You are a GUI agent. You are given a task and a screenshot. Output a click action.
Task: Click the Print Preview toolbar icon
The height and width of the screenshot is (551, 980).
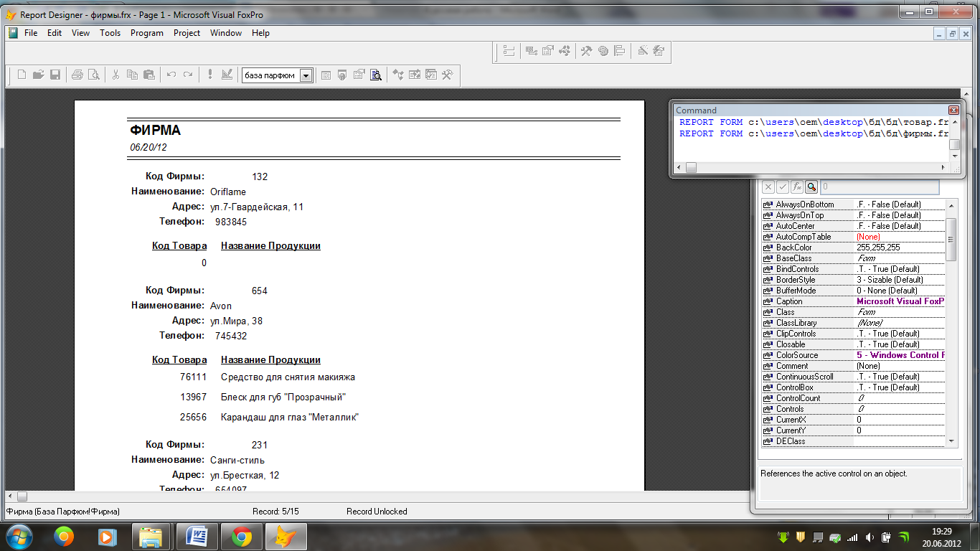[93, 75]
